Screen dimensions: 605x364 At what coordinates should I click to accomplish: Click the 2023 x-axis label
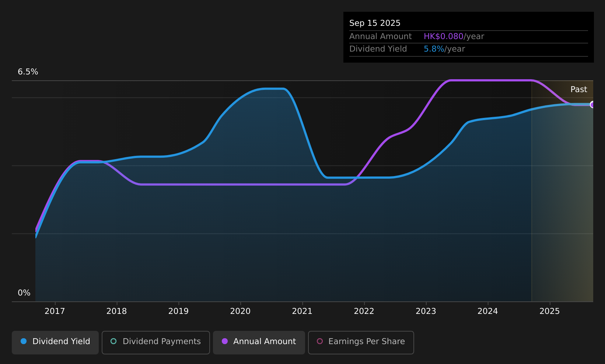click(426, 311)
